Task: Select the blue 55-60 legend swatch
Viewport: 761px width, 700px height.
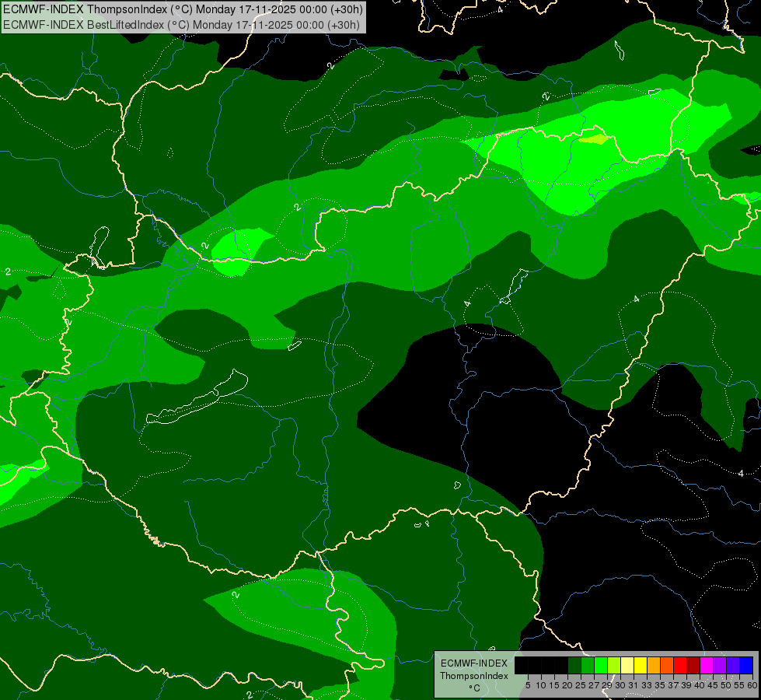Action: 746,666
